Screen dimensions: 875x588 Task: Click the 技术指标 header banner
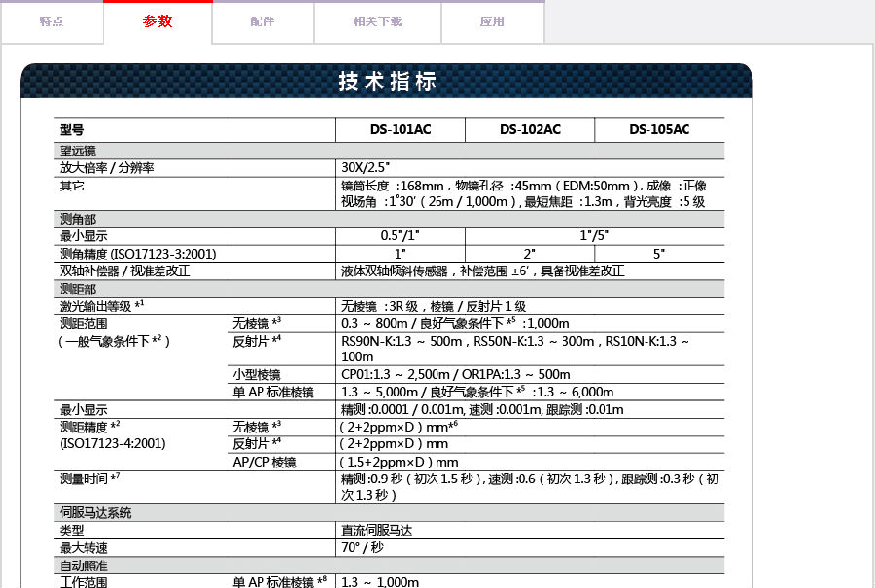tap(387, 82)
